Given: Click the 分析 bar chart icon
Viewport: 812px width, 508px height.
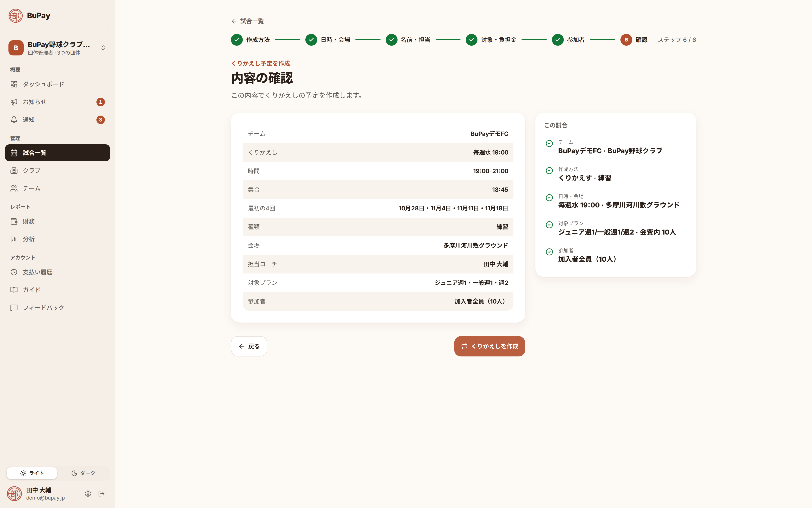Looking at the screenshot, I should click(x=14, y=239).
